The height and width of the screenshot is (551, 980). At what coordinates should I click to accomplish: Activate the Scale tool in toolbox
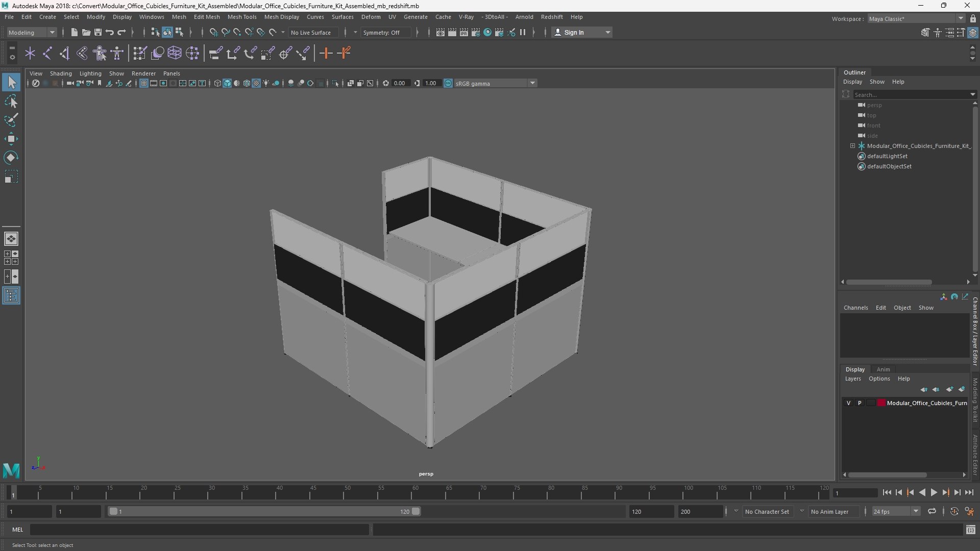[11, 177]
